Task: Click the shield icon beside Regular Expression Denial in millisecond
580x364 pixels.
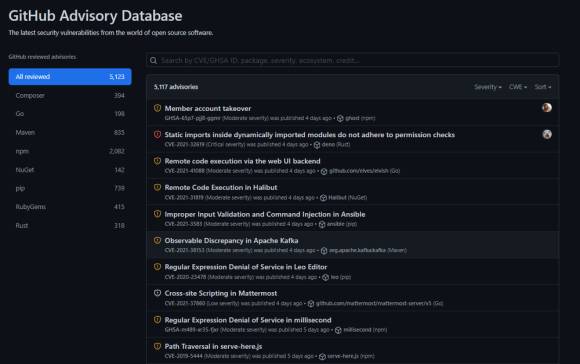Action: click(x=157, y=320)
